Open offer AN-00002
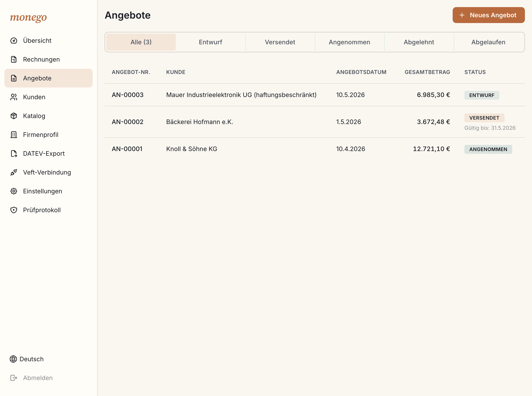This screenshot has width=532, height=396. [128, 122]
